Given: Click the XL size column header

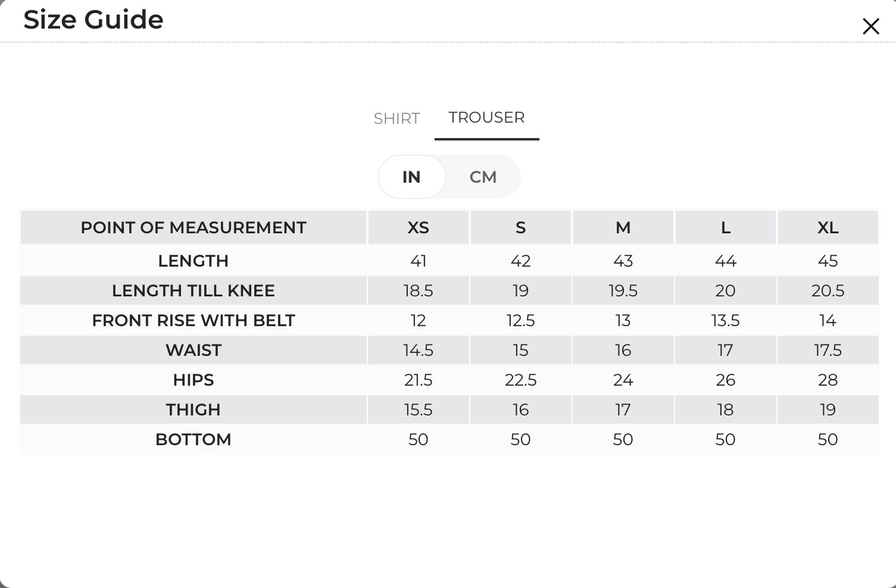Looking at the screenshot, I should [828, 227].
